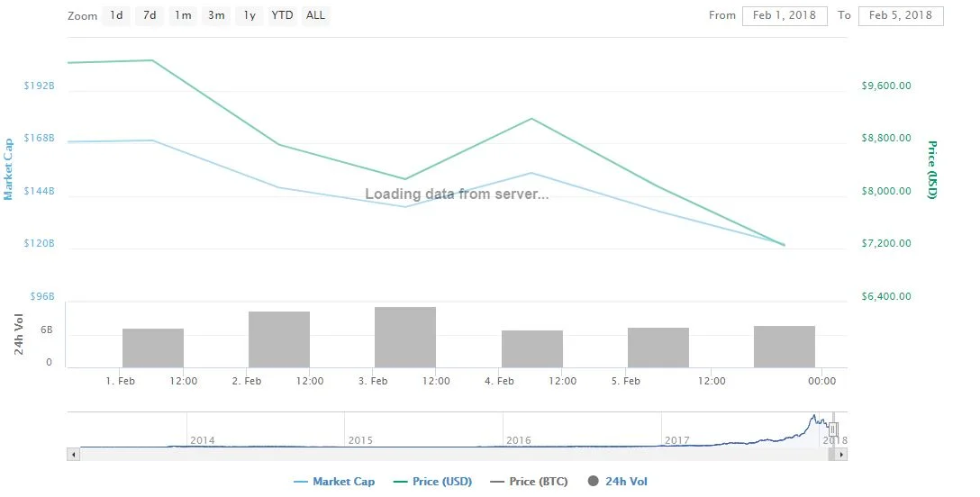Viewport: 980px width, 497px height.
Task: Select the ALL zoom button
Action: pos(315,15)
